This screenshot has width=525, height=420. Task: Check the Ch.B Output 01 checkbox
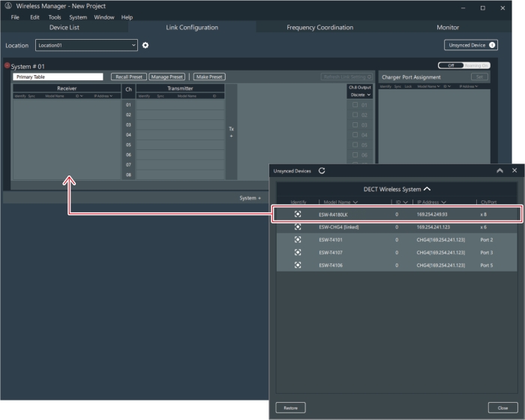[x=355, y=105]
